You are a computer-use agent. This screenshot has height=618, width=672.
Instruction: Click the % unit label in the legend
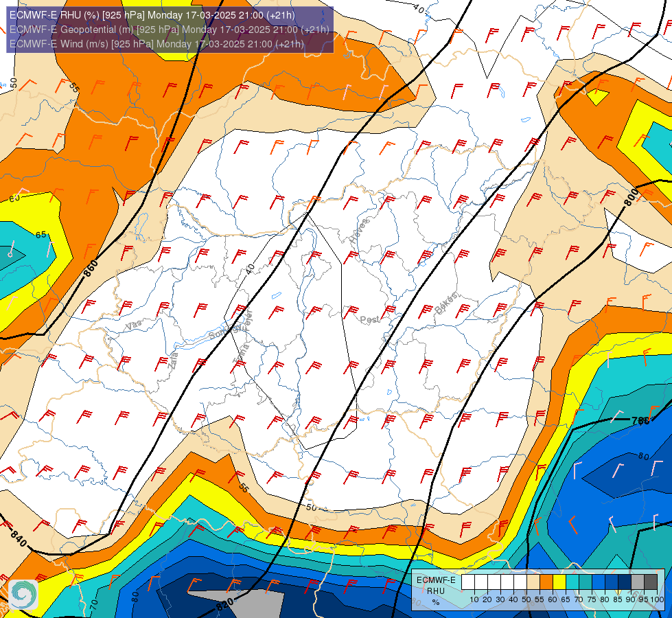436,602
